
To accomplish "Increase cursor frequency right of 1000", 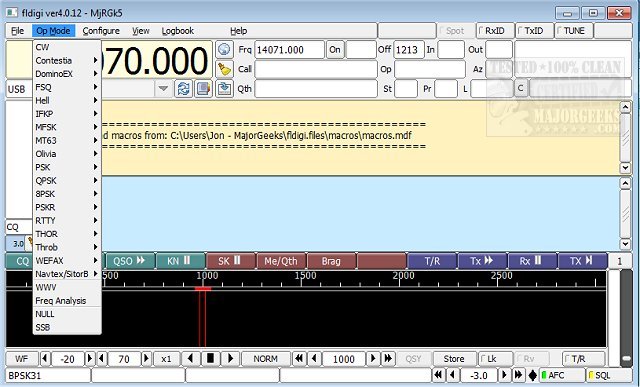I will coord(373,359).
